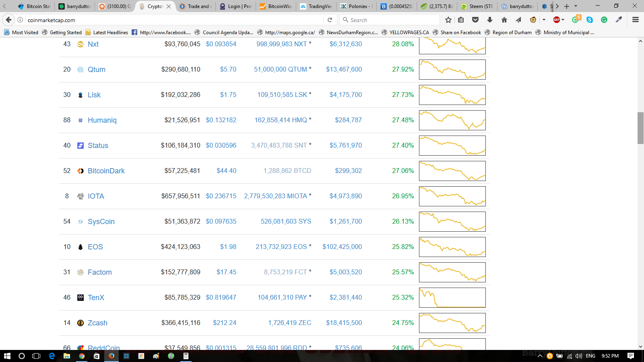Viewport: 644px width, 362px height.
Task: Open the TenX price sparkline chart
Action: [x=452, y=298]
